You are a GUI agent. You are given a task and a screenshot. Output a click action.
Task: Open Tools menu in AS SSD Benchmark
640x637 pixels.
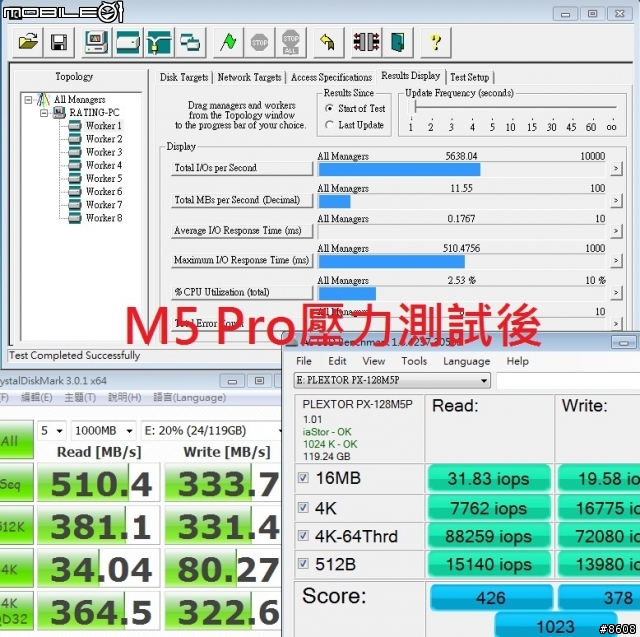point(414,361)
